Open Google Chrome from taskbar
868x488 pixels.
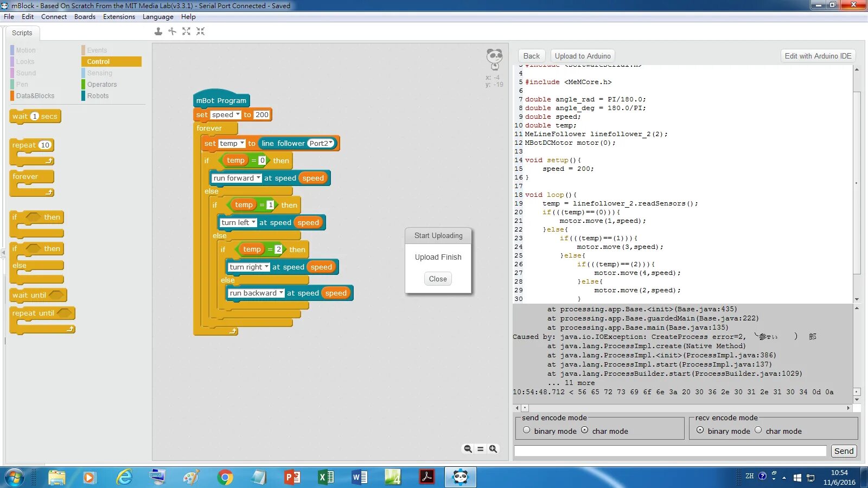click(x=225, y=478)
